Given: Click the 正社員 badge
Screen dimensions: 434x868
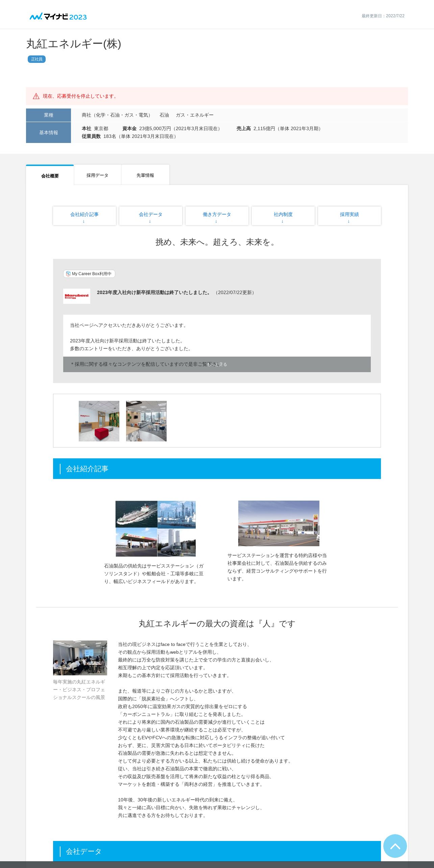Looking at the screenshot, I should click(37, 59).
